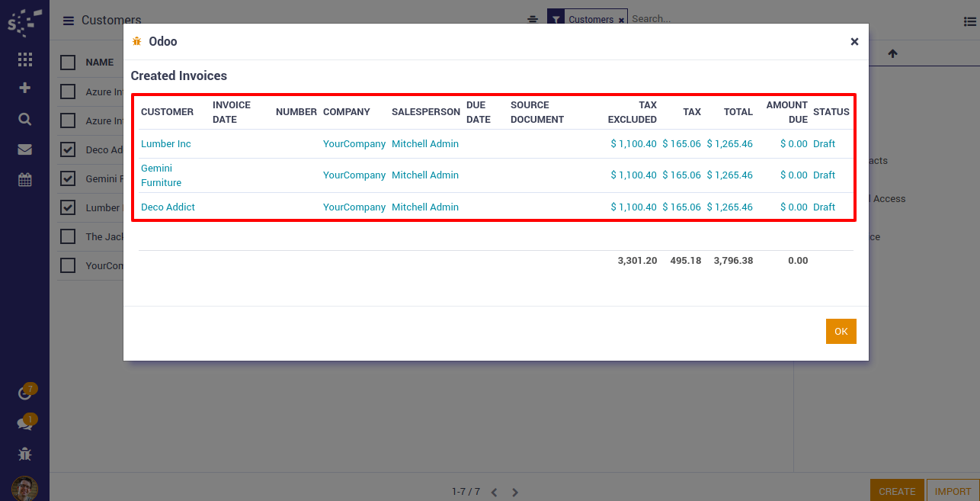This screenshot has height=501, width=980.
Task: Switch to list view icon at top right
Action: (970, 22)
